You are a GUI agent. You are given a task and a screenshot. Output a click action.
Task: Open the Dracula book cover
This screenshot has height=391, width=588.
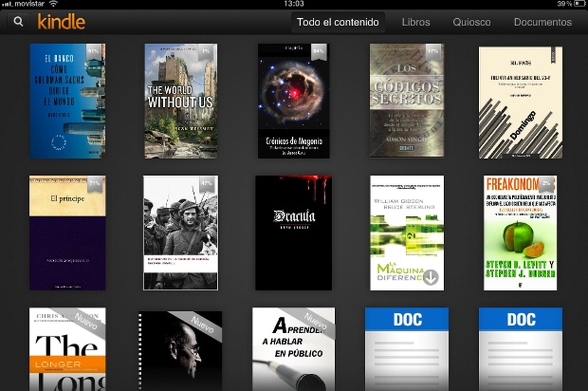coord(293,232)
